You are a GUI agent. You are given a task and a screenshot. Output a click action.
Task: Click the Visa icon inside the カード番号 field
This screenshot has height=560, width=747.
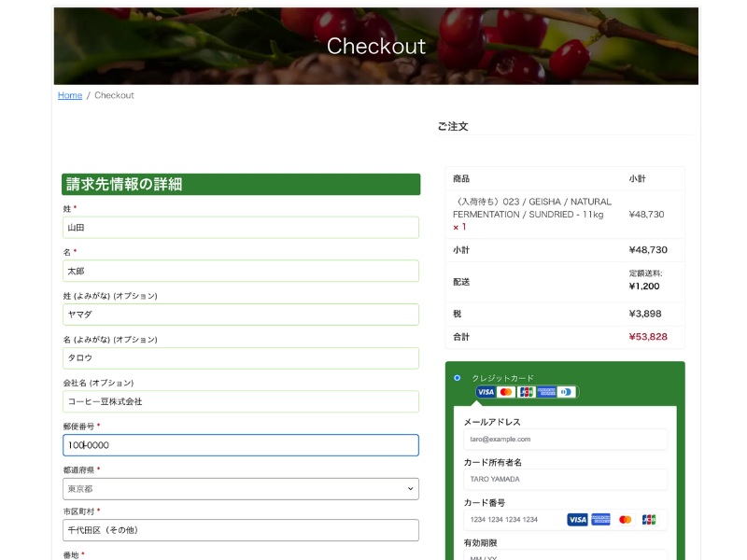coord(577,519)
